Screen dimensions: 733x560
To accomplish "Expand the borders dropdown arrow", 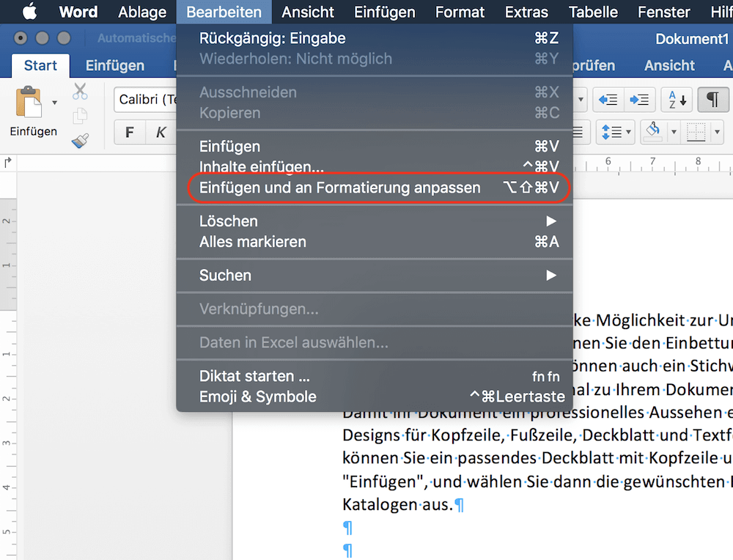I will click(718, 132).
